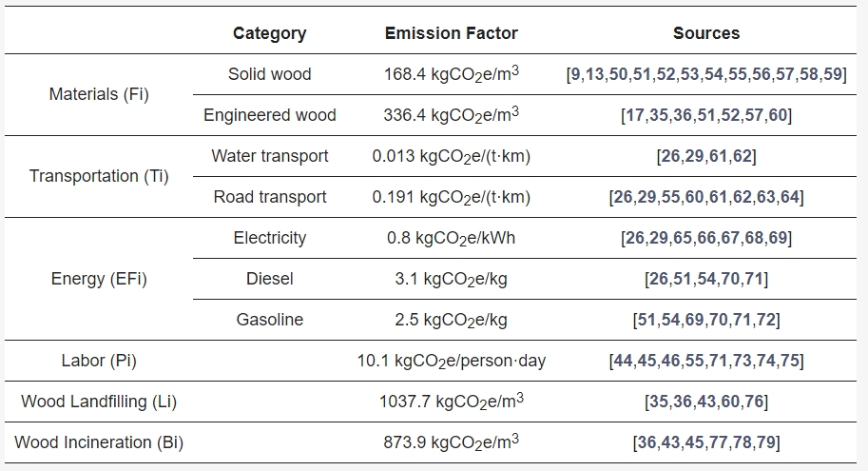Open citation 59 in Solid wood sources

(x=833, y=74)
